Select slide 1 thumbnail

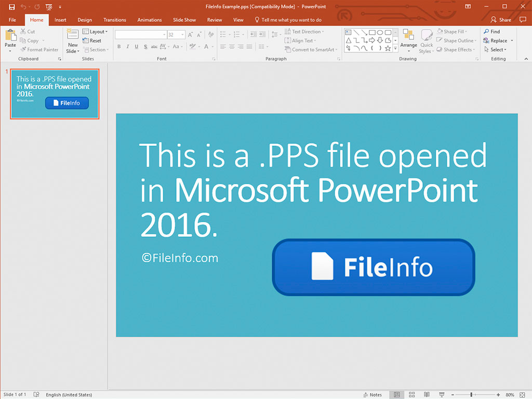[55, 94]
